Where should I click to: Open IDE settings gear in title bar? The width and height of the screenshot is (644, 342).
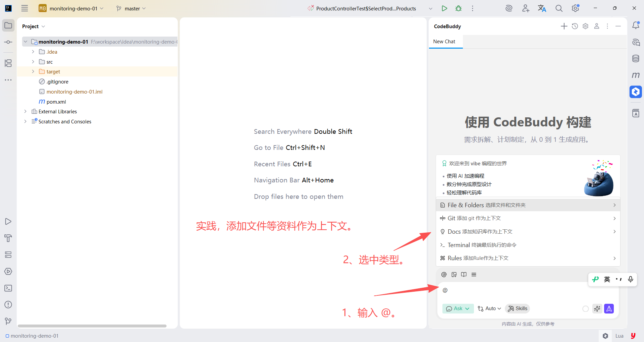[576, 8]
